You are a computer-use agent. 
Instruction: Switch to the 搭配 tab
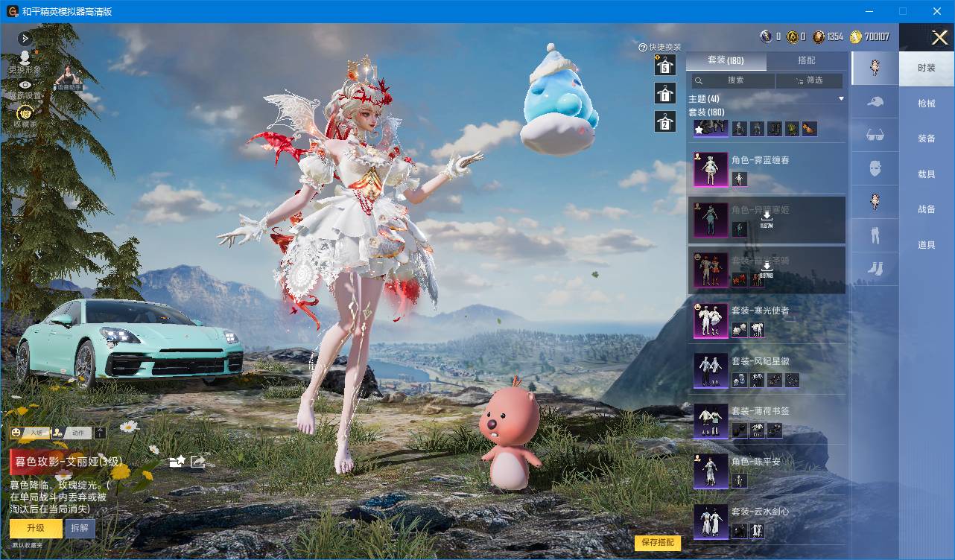pos(806,60)
